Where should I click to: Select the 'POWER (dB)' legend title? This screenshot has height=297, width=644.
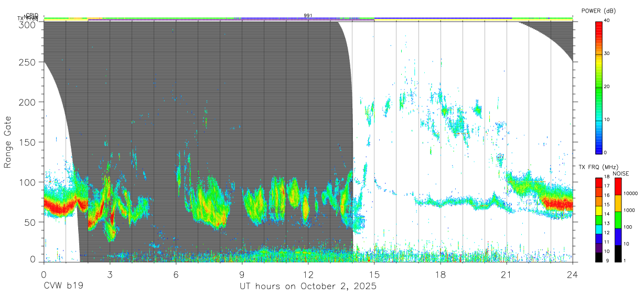599,11
